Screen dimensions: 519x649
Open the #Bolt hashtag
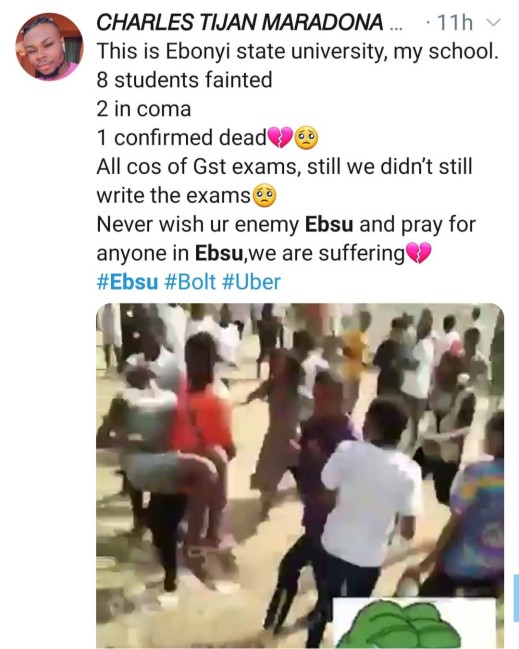(x=190, y=282)
